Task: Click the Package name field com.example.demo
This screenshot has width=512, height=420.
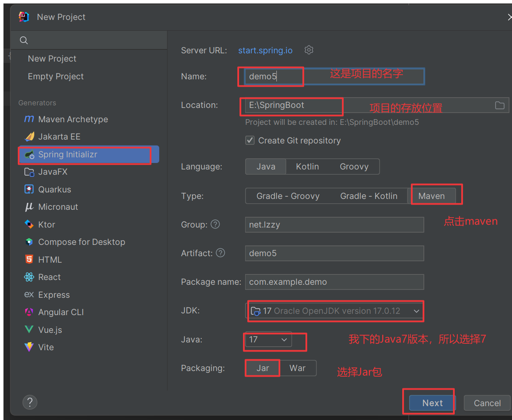Action: 335,282
